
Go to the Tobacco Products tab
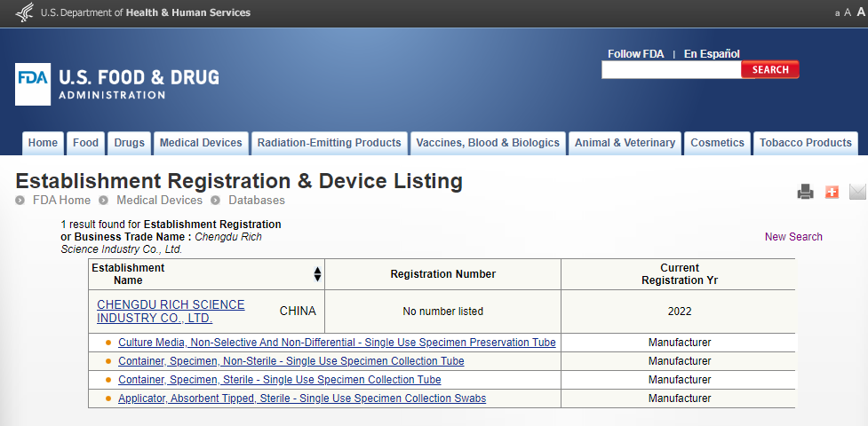coord(805,143)
